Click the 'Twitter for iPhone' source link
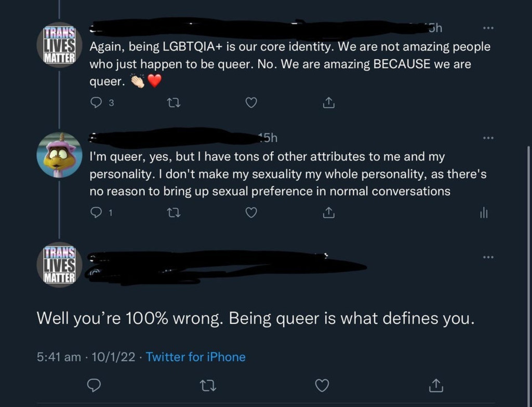532x407 pixels. click(x=195, y=357)
